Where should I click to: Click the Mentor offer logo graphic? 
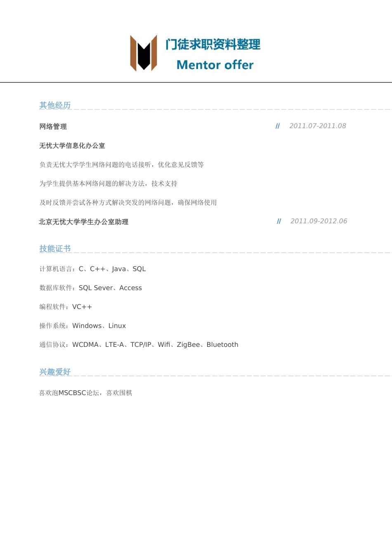click(143, 53)
